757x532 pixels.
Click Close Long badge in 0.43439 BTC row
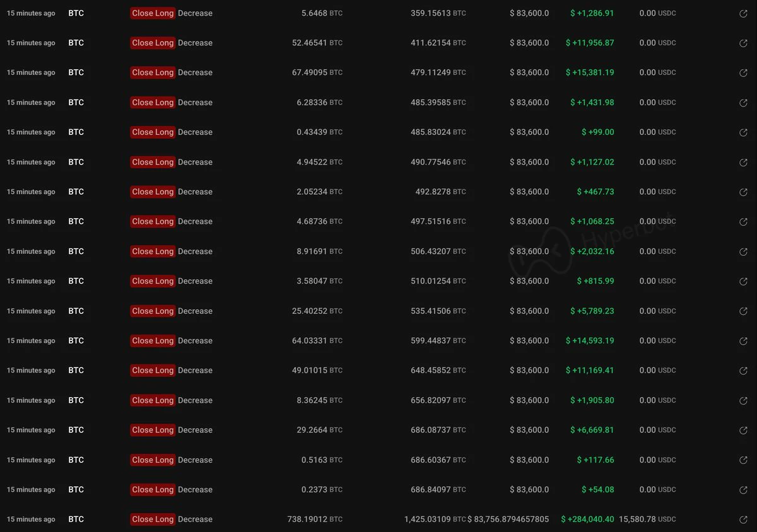(153, 132)
